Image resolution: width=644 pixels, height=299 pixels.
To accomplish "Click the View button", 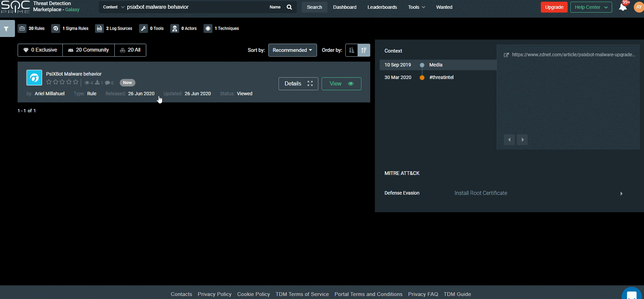I will click(341, 84).
